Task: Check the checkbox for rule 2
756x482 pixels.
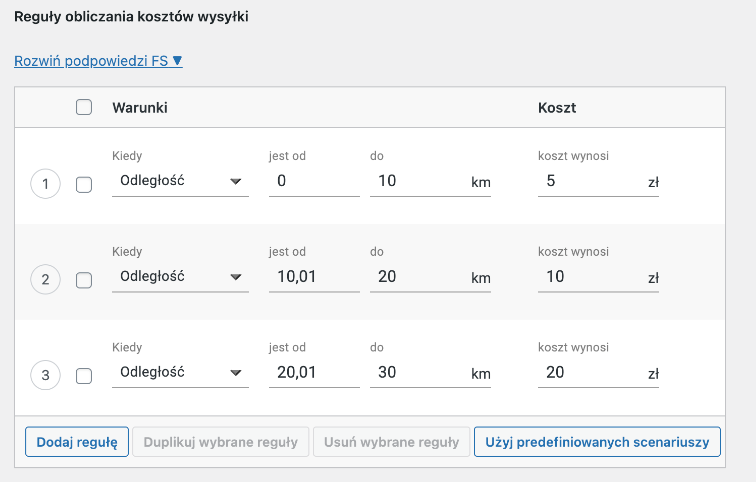Action: pyautogui.click(x=84, y=280)
